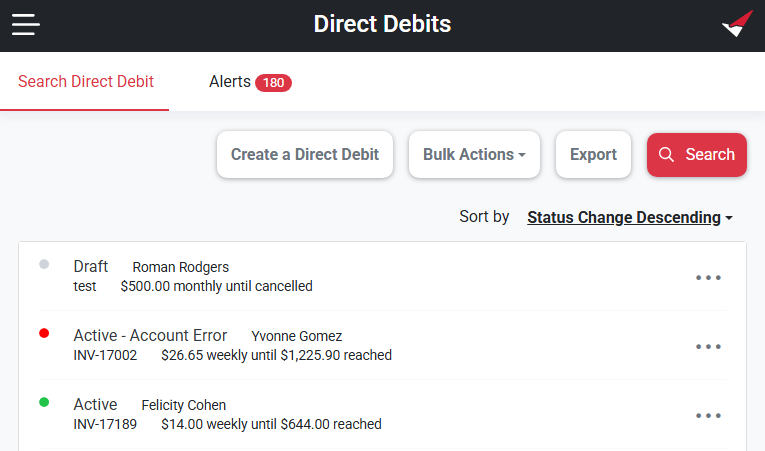Open Status Change Descending sort dropdown
The width and height of the screenshot is (765, 451).
click(630, 217)
